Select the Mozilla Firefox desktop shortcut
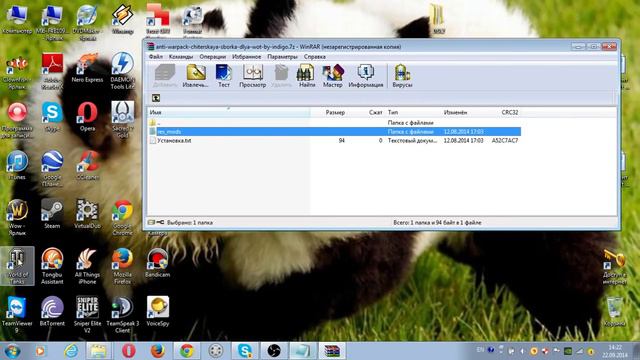The height and width of the screenshot is (360, 640). 122,265
